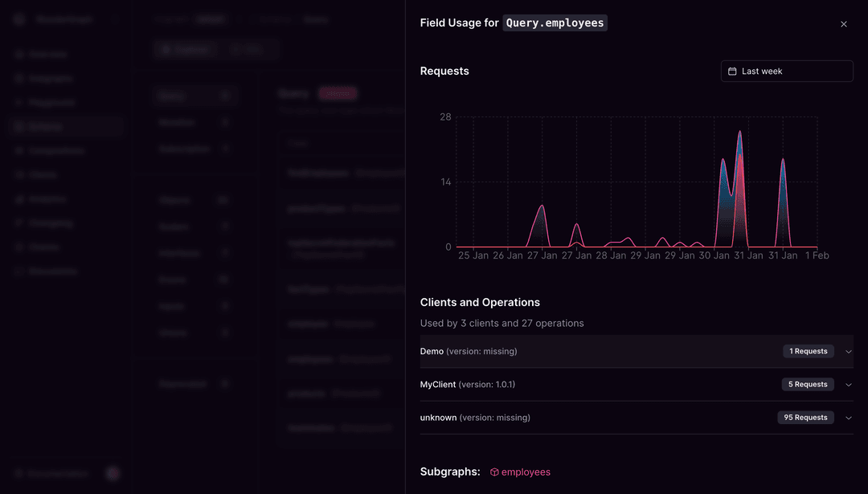Click the calendar icon in date picker
The height and width of the screenshot is (494, 868).
tap(732, 71)
